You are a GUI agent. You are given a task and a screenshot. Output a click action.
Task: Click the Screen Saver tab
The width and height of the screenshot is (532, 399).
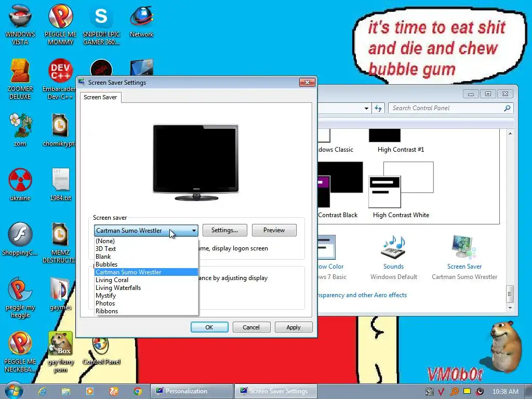point(100,97)
